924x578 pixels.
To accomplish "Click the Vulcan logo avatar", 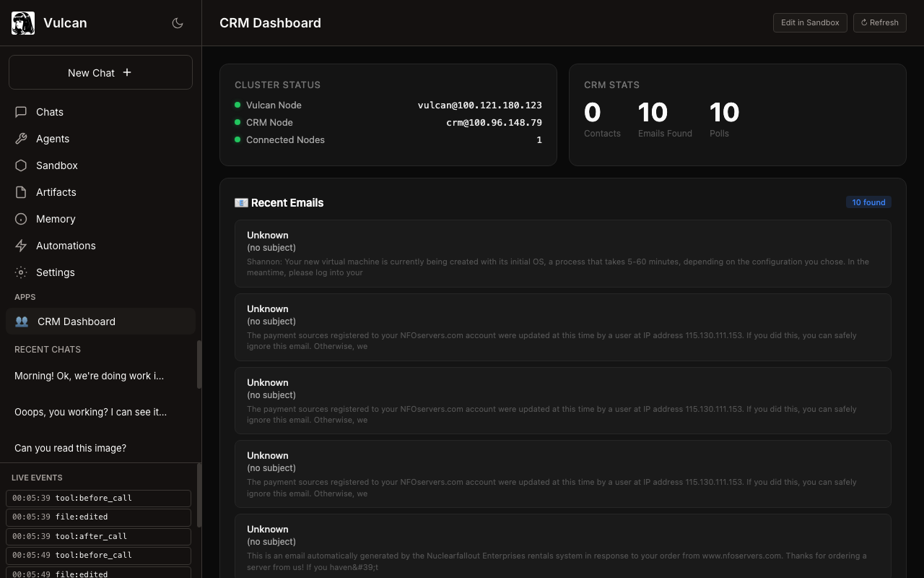I will click(23, 23).
